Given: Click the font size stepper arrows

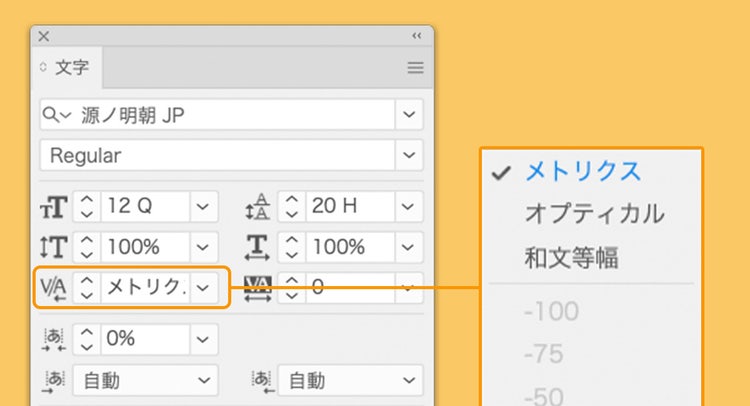Looking at the screenshot, I should [x=87, y=207].
